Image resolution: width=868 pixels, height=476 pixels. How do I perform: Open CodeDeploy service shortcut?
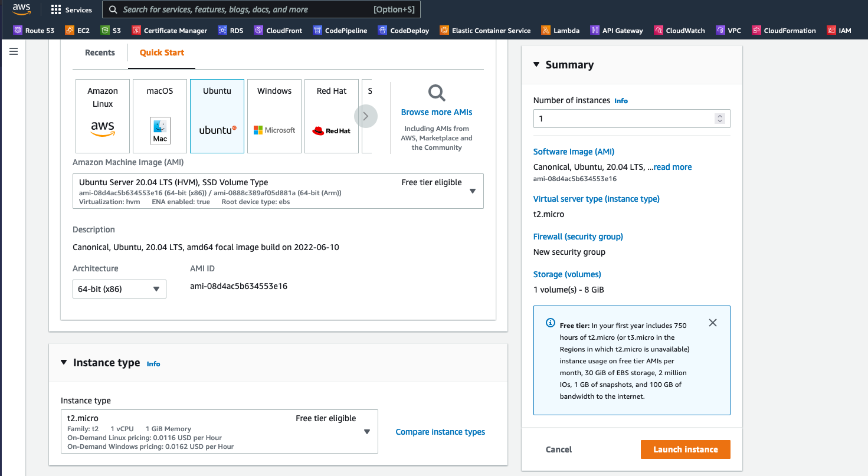click(403, 30)
